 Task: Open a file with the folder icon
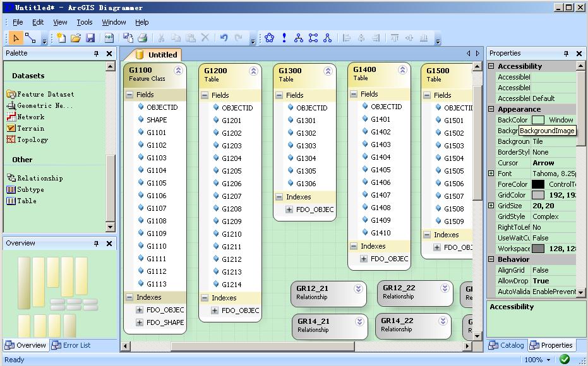[75, 38]
